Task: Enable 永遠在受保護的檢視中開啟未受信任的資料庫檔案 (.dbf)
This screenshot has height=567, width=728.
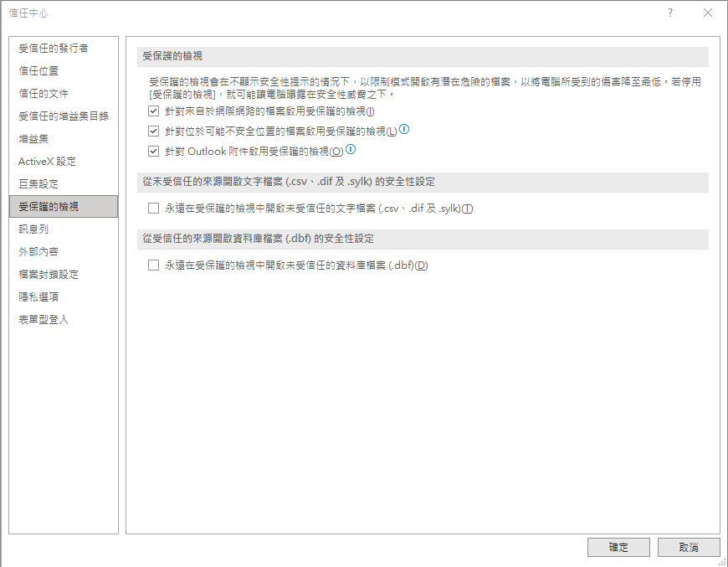Action: [x=153, y=265]
